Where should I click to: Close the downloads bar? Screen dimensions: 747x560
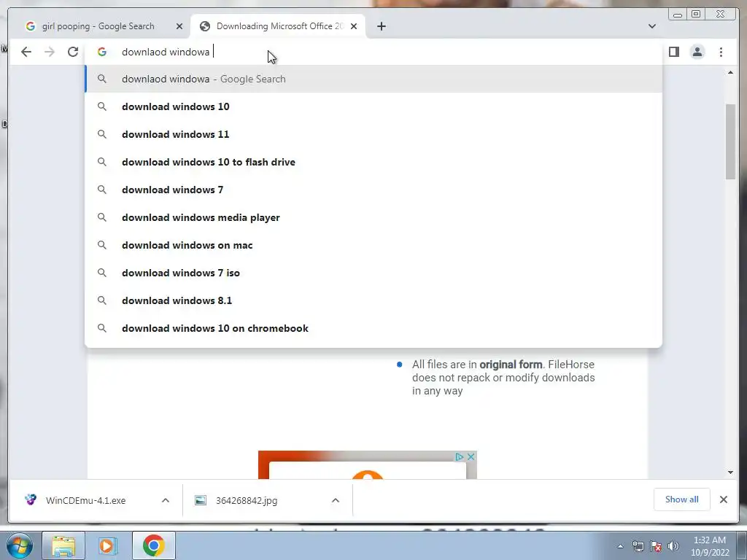pyautogui.click(x=723, y=499)
